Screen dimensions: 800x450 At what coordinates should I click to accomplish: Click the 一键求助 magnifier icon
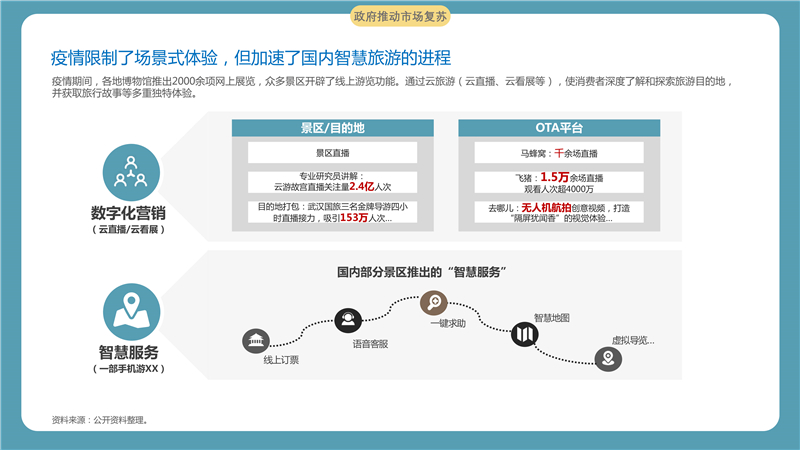click(434, 303)
